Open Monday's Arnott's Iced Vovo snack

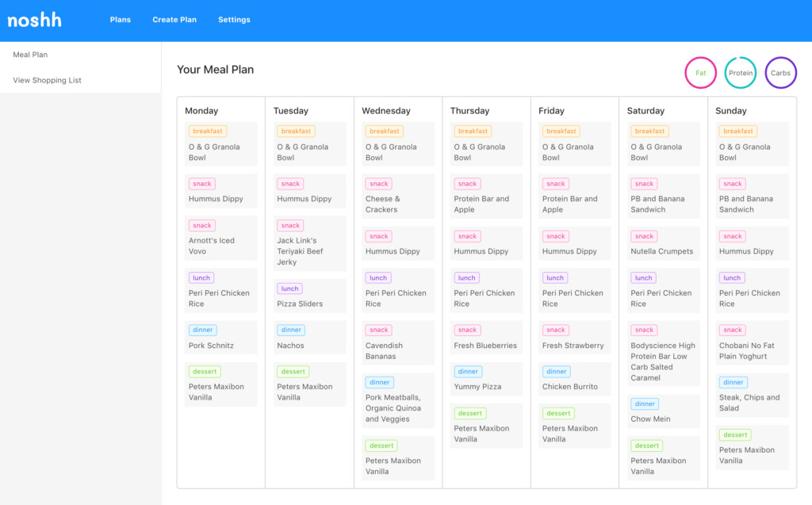point(221,239)
